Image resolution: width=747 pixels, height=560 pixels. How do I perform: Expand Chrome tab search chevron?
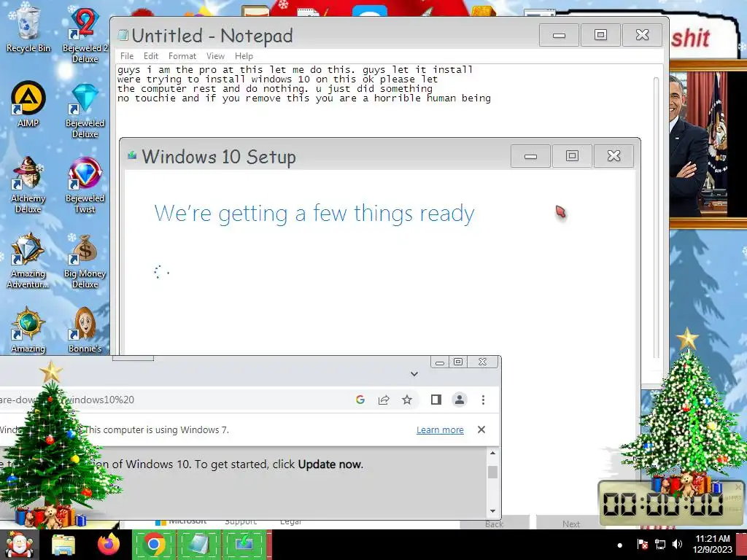(414, 374)
